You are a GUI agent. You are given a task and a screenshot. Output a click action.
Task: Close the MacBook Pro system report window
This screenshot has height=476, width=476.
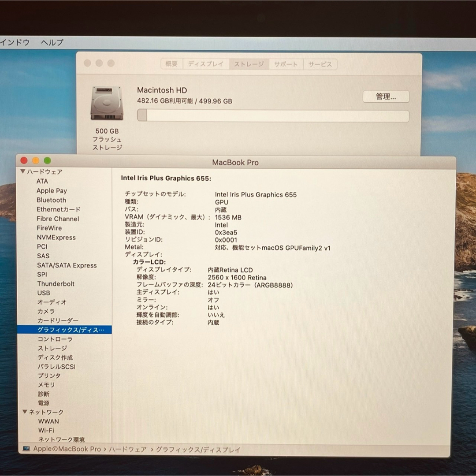24,160
